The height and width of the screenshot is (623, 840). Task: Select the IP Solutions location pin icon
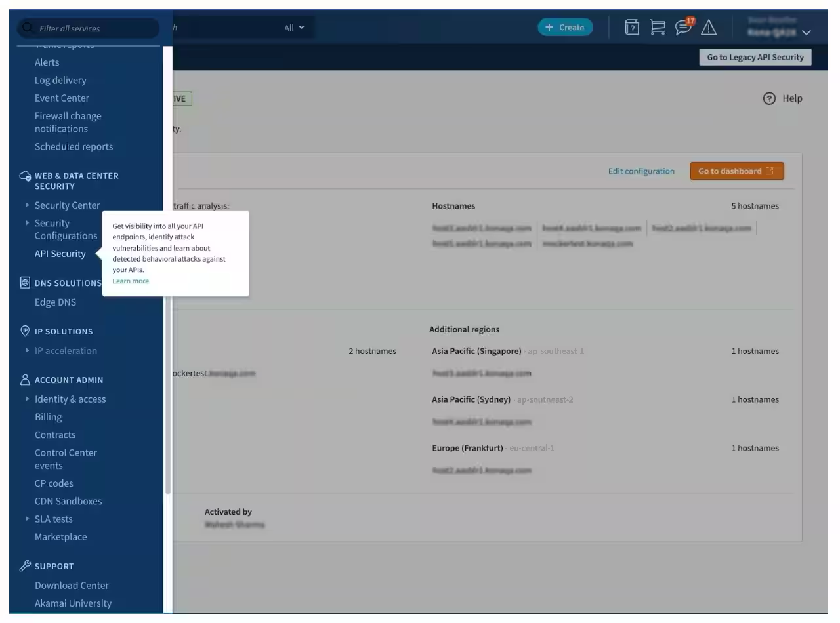(x=25, y=331)
